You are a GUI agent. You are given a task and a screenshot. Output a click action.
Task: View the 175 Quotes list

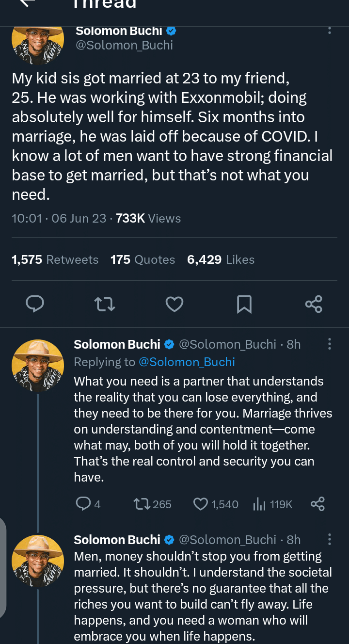(143, 259)
